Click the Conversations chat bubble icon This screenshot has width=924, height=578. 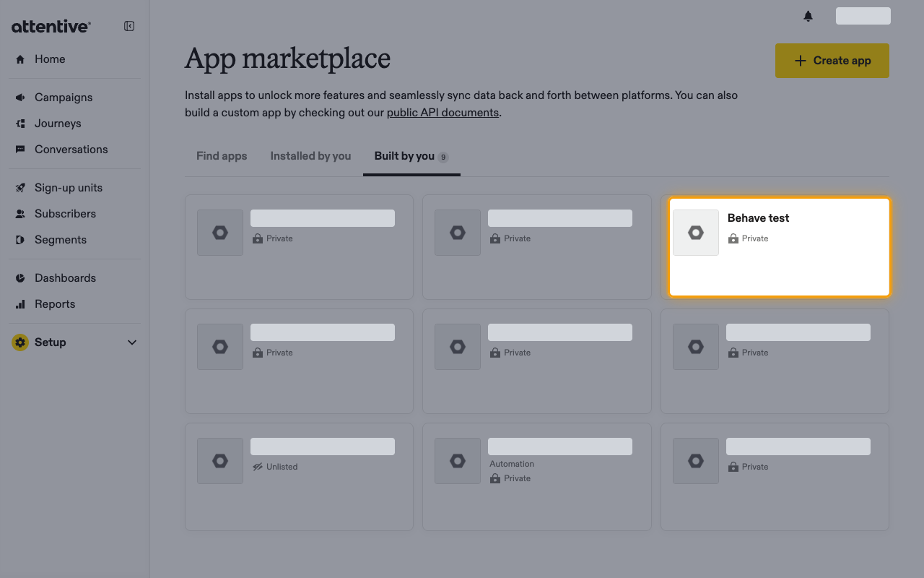coord(20,150)
